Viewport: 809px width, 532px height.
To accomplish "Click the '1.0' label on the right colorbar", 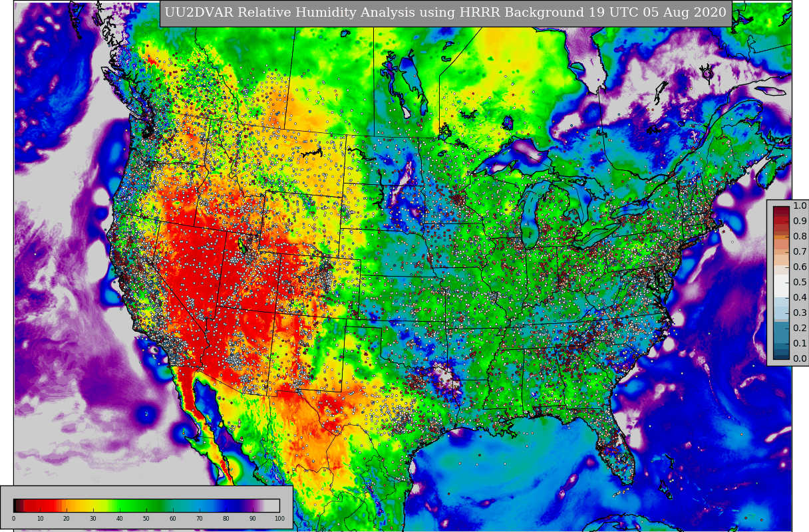I will point(799,206).
